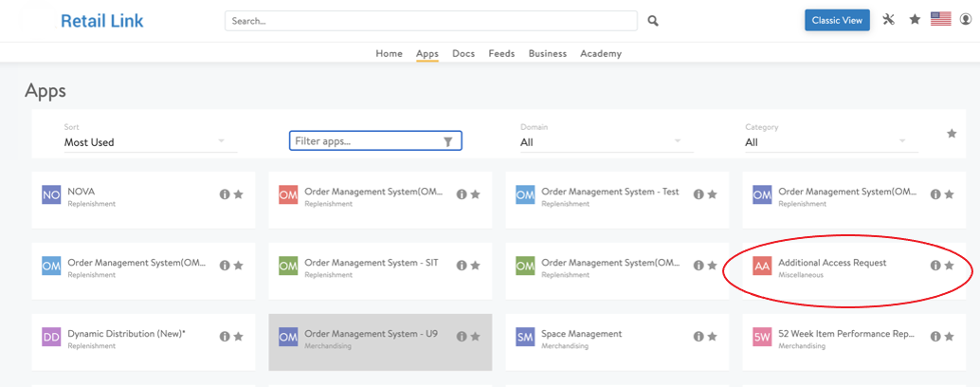
Task: Launch the Space Management app
Action: pos(617,342)
